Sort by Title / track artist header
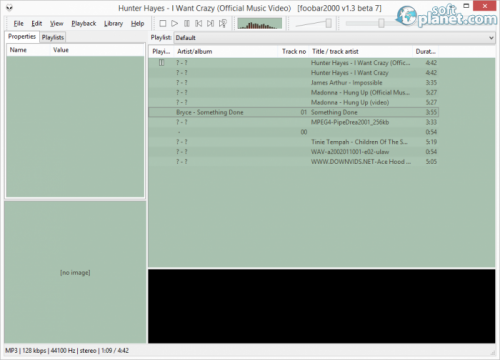The image size is (500, 360). pyautogui.click(x=361, y=51)
